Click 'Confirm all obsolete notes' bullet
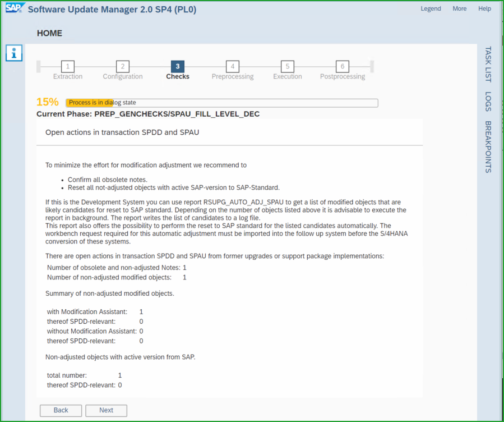This screenshot has width=504, height=422. [107, 180]
